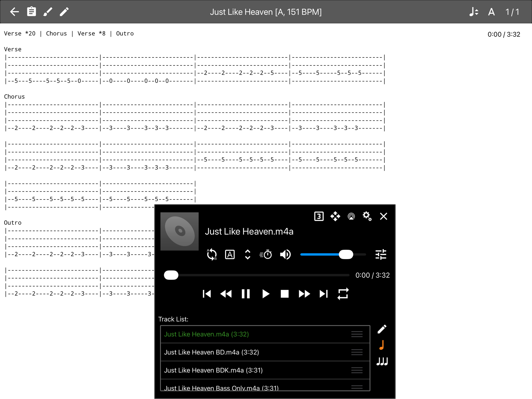
Task: Tap the 'Verse *8' structure label
Action: tap(92, 34)
